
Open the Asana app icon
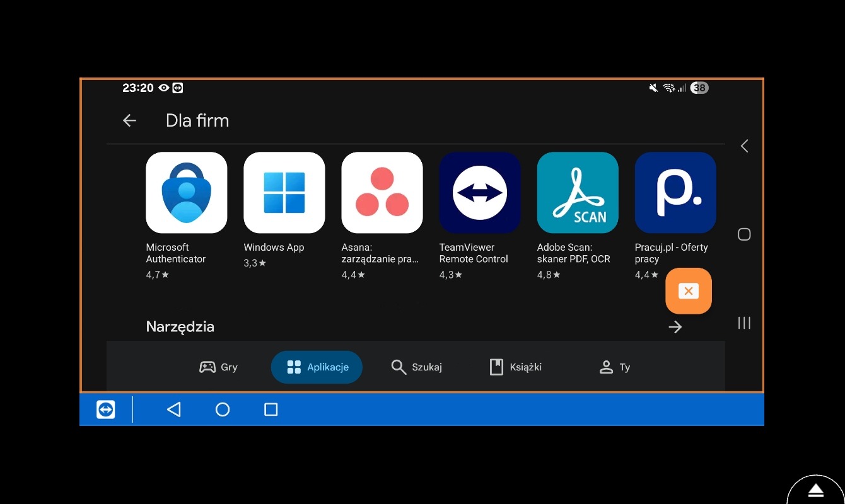click(382, 193)
